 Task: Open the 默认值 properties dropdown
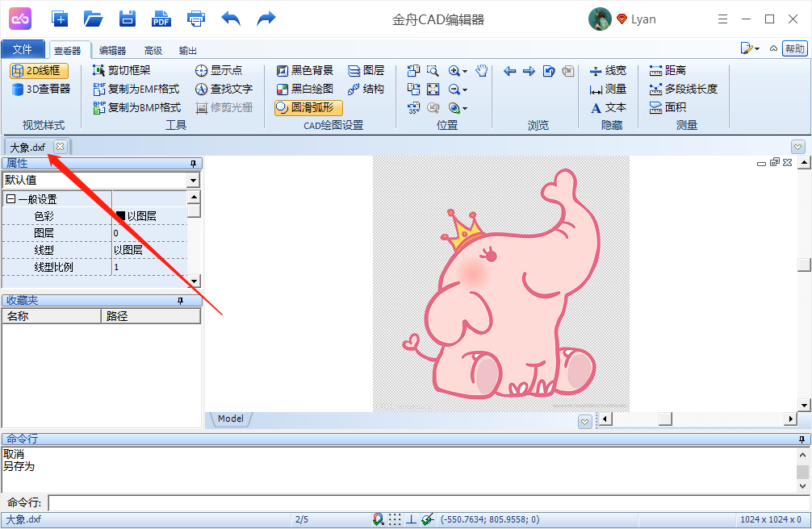(x=193, y=181)
